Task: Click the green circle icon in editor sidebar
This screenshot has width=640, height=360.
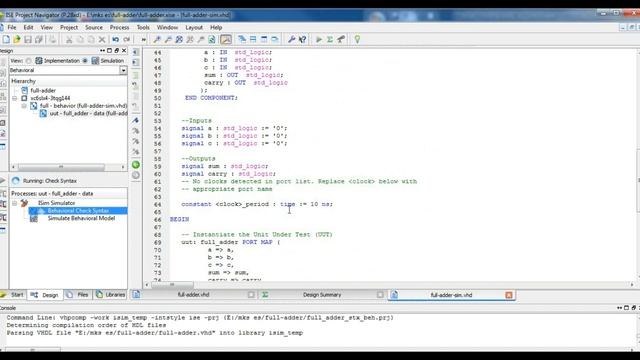Action: click(136, 165)
